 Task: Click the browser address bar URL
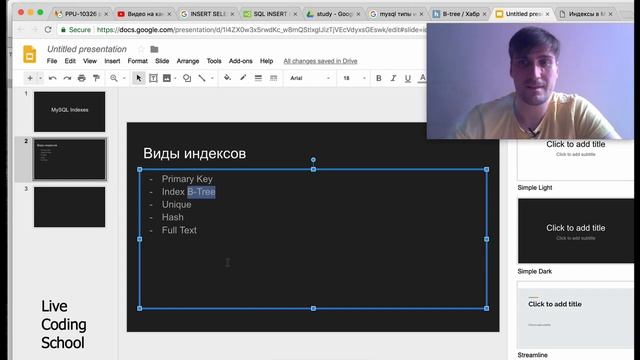click(261, 30)
